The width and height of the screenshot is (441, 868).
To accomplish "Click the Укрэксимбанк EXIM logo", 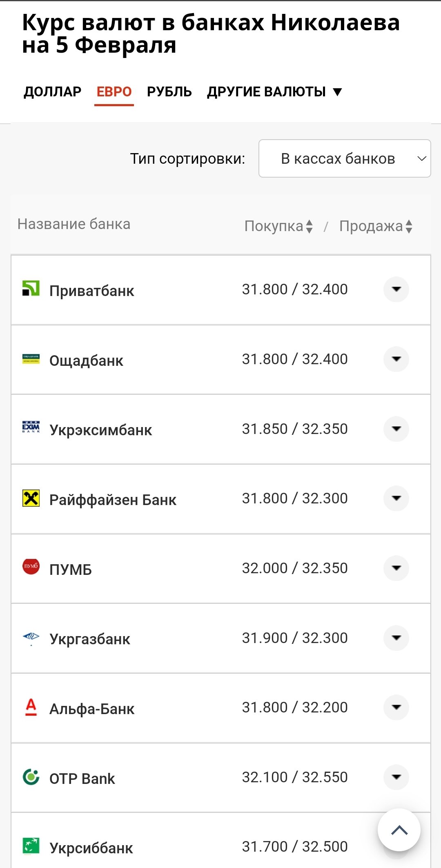I will pos(31,427).
